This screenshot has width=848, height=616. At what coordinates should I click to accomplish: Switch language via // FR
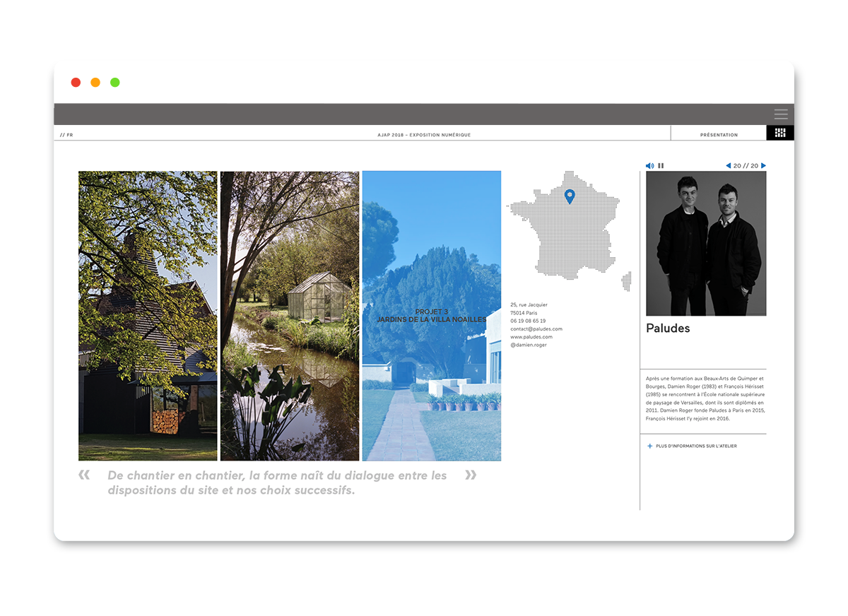coord(66,134)
